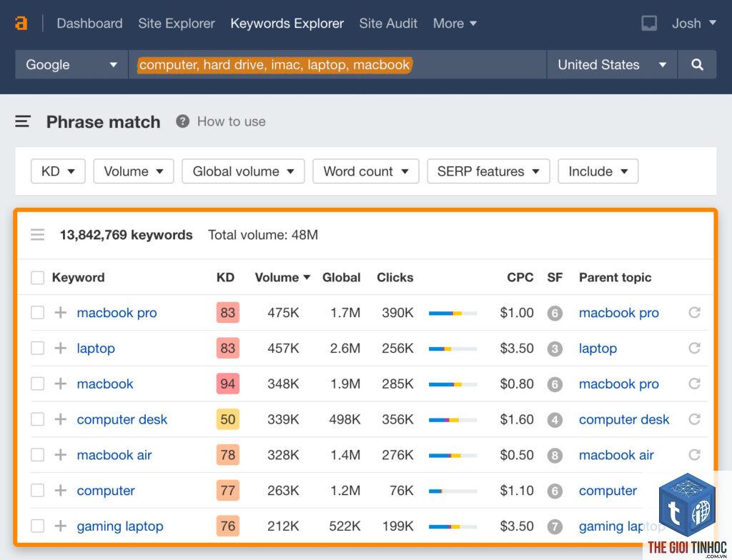Refresh the computer desk row data
This screenshot has width=732, height=560.
click(694, 419)
